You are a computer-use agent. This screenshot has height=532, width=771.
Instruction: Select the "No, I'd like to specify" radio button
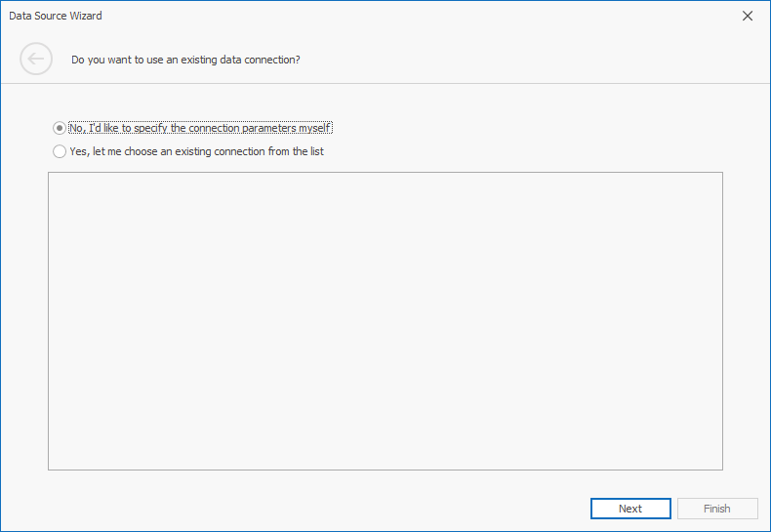(60, 128)
